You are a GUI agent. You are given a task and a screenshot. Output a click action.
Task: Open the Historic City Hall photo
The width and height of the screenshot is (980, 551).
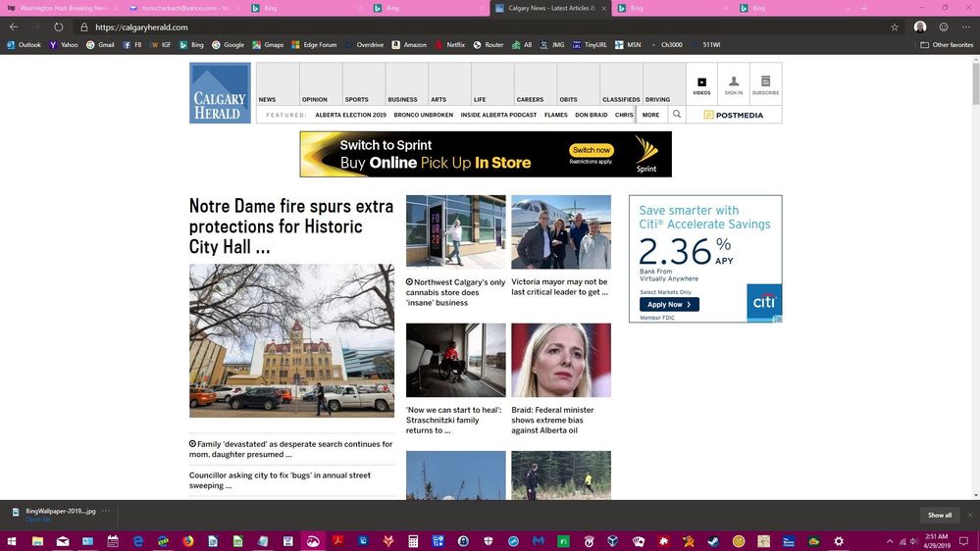[292, 340]
